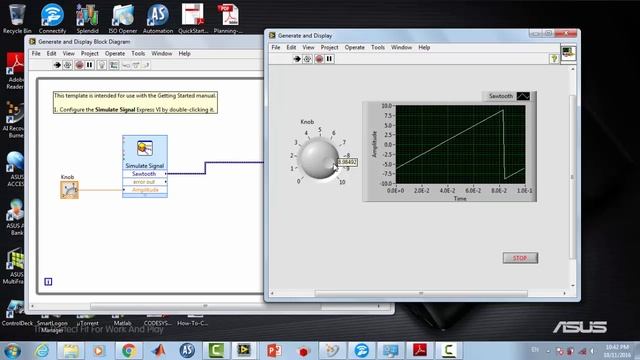
Task: Click Run Continuously in Block Diagram toolbar
Action: pos(68,65)
